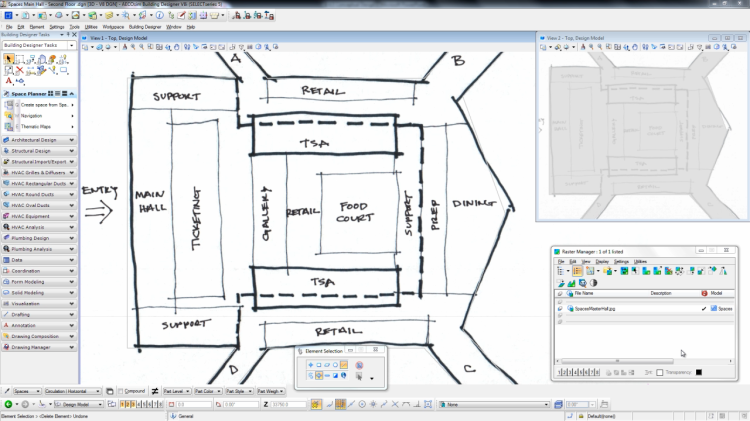Open the Building Designer Tasks dropdown
750x421 pixels.
pos(72,45)
